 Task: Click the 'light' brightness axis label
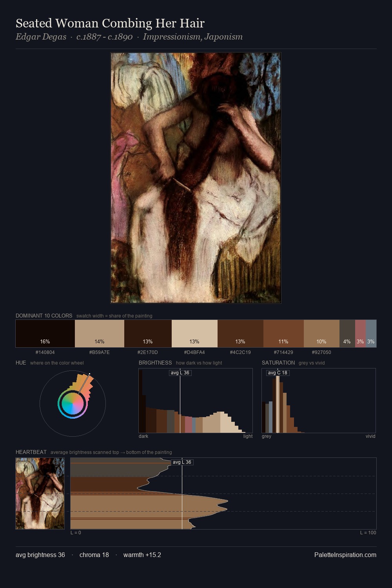tap(248, 436)
